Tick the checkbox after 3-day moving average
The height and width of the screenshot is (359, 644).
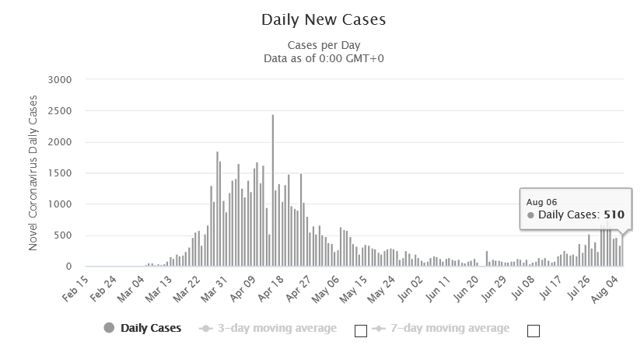pos(361,331)
